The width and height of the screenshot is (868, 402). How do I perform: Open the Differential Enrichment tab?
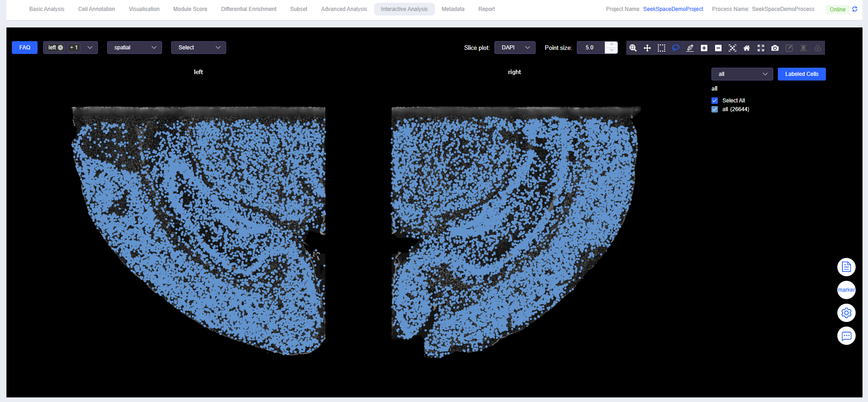coord(249,9)
